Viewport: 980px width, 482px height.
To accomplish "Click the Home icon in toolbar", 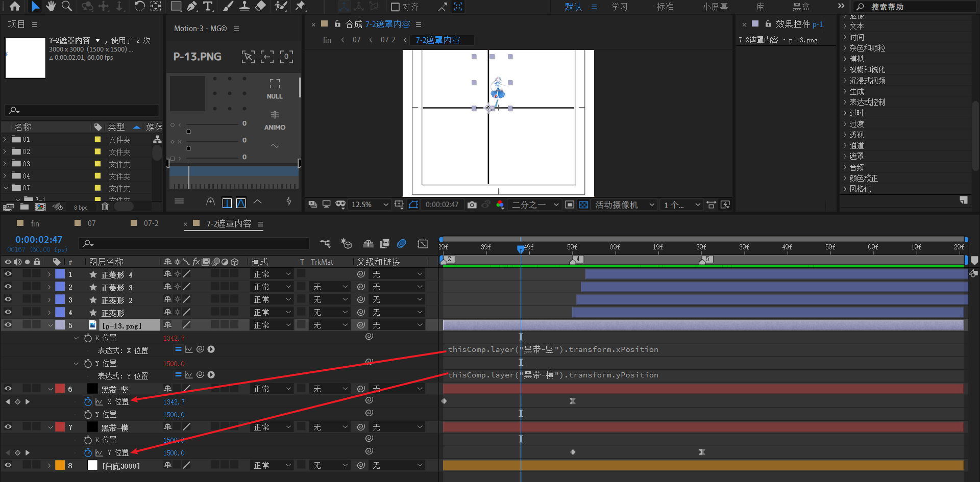I will click(15, 6).
